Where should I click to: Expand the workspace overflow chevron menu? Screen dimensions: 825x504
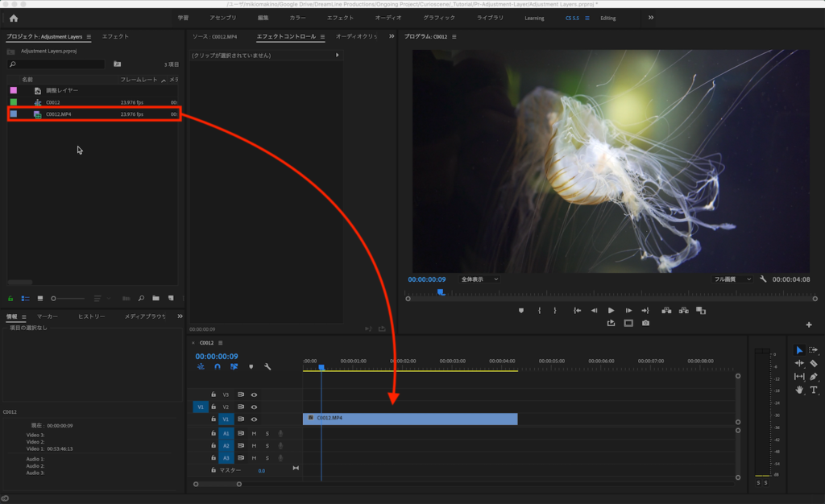pos(651,18)
